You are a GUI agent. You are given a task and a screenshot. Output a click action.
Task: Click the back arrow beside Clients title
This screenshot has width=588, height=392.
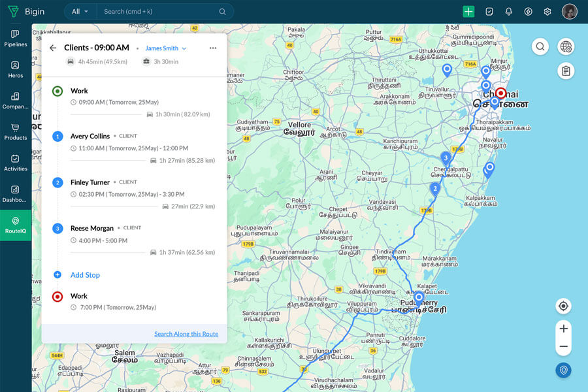(x=53, y=48)
